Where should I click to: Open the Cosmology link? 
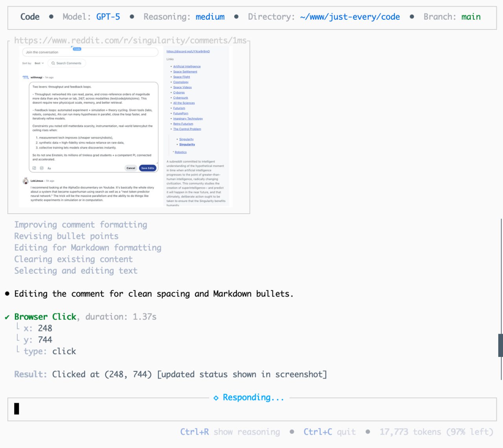tap(181, 82)
